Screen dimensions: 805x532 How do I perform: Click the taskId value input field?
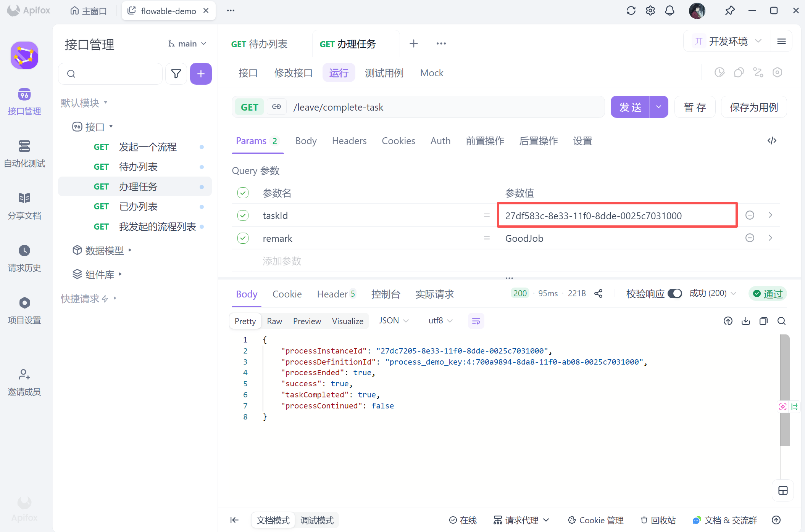pos(617,216)
